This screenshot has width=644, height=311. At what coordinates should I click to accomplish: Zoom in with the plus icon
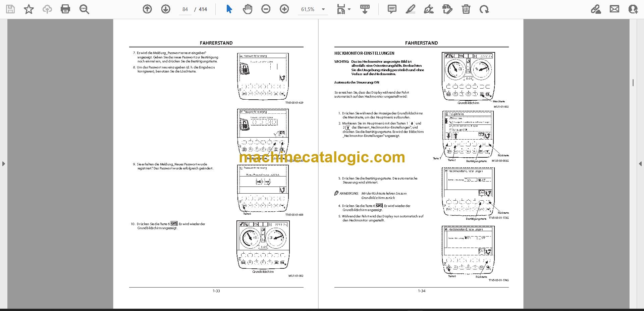pos(284,9)
